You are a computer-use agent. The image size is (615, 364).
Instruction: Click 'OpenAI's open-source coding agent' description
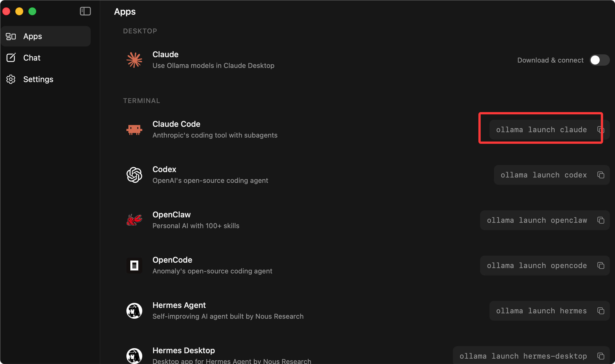210,181
